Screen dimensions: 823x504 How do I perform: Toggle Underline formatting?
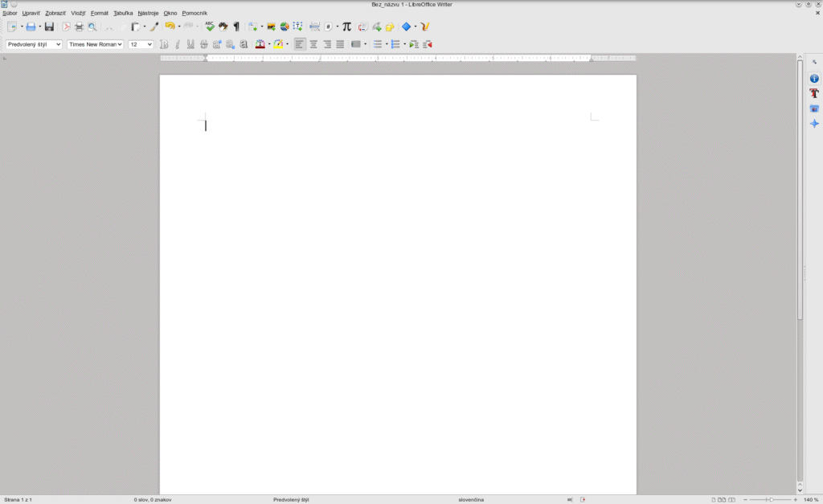pos(190,45)
